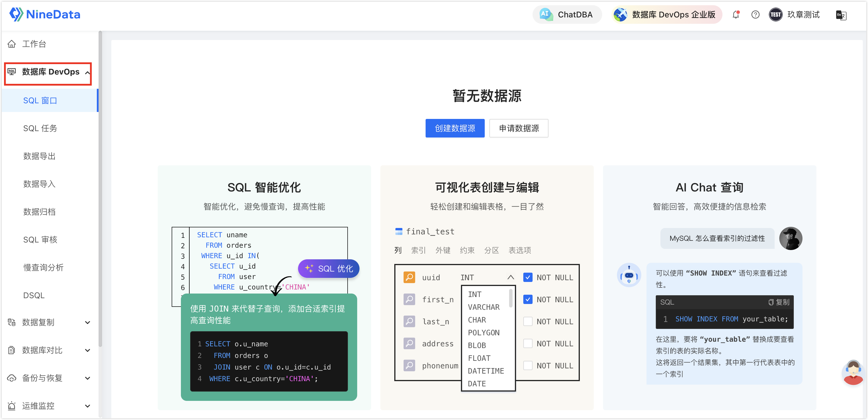Click 创建数据源 button

455,128
